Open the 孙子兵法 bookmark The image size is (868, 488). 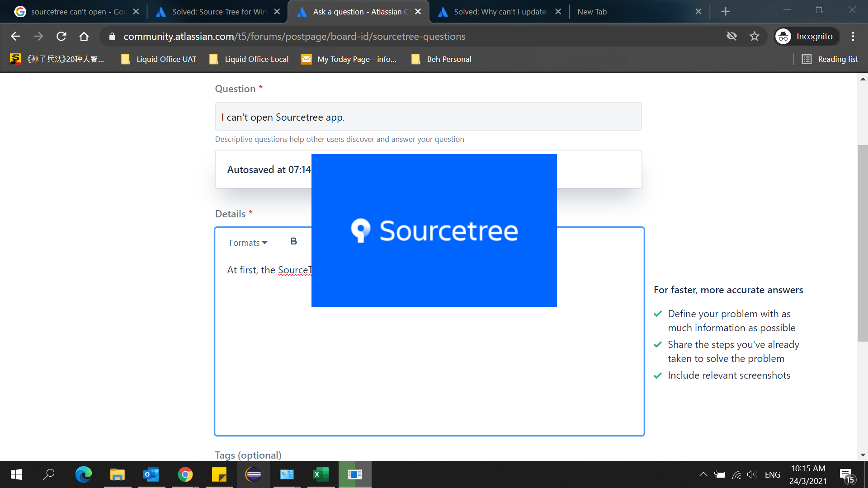tap(57, 59)
